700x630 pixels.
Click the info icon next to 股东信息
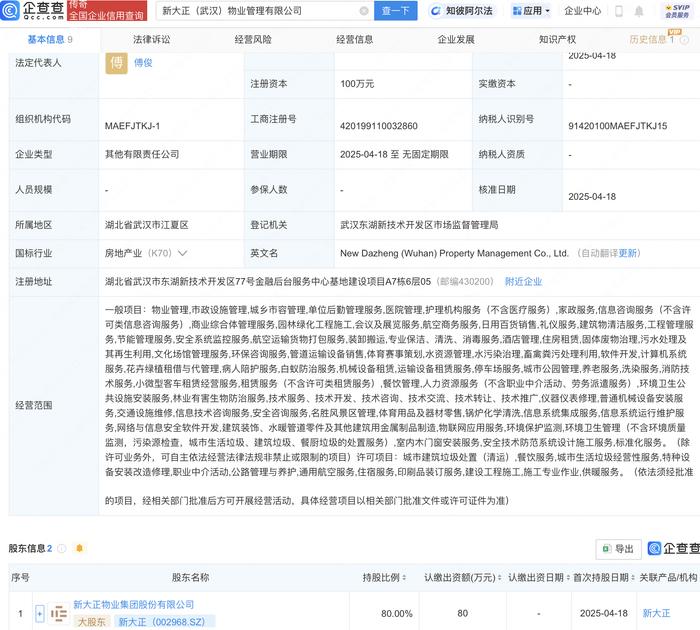(x=62, y=548)
